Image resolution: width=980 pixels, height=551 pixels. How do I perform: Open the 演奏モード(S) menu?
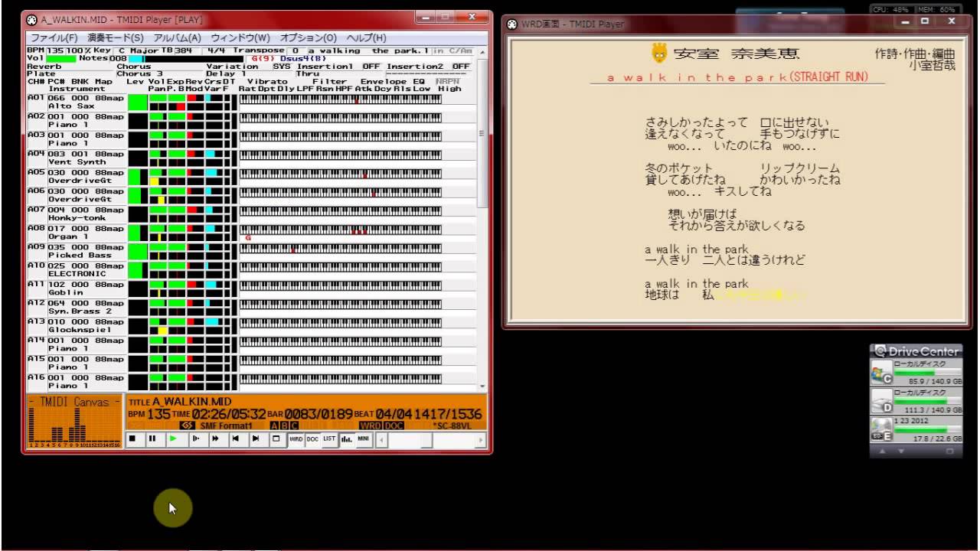tap(115, 37)
